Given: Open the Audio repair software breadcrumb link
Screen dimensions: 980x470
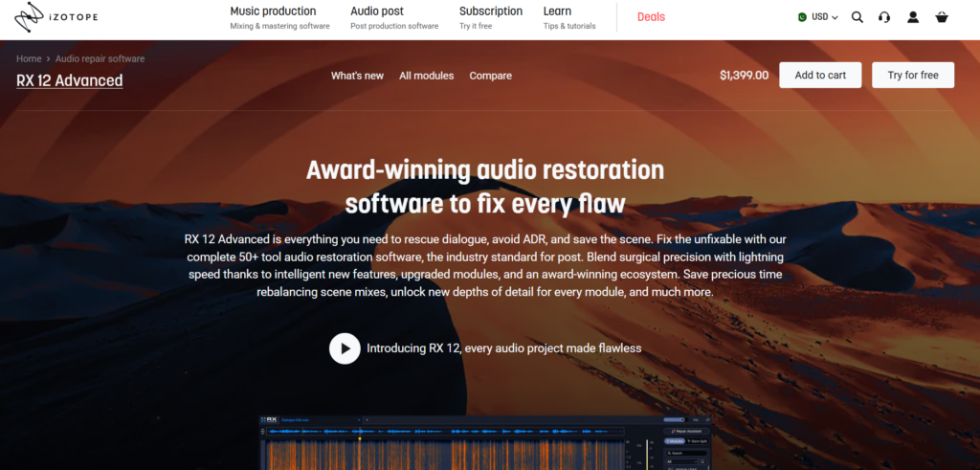Looking at the screenshot, I should coord(100,58).
